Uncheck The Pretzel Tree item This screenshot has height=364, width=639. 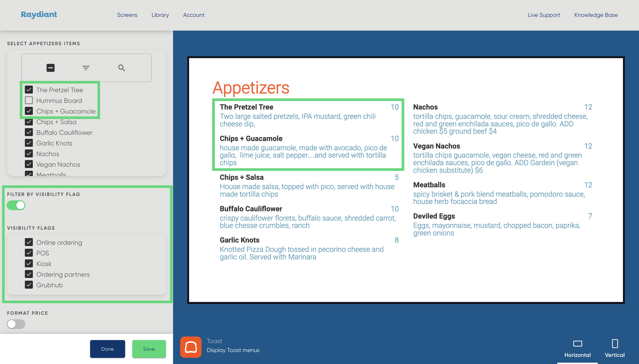29,90
